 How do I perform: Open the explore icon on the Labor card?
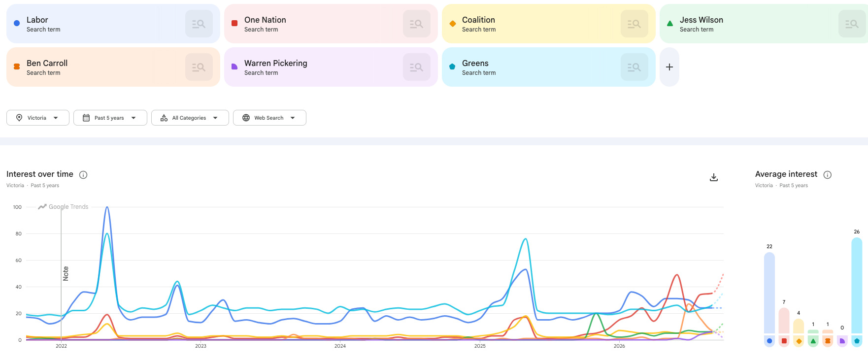click(x=199, y=24)
